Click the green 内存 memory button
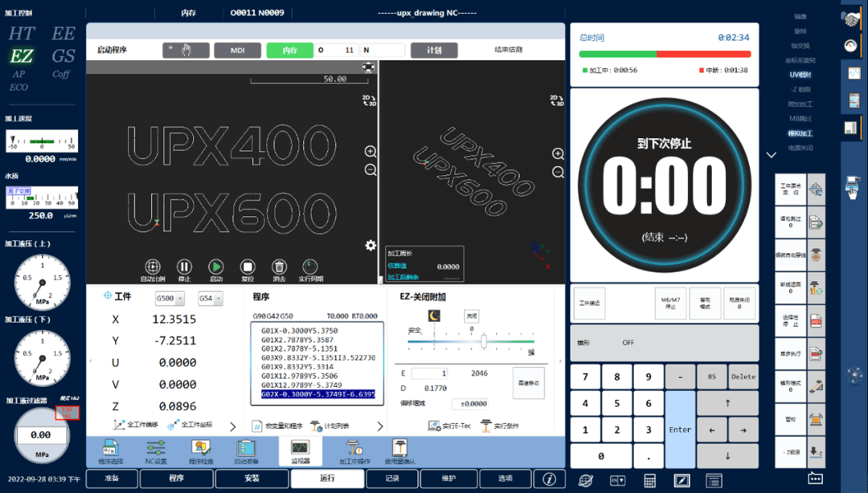The width and height of the screenshot is (868, 493). (x=289, y=51)
